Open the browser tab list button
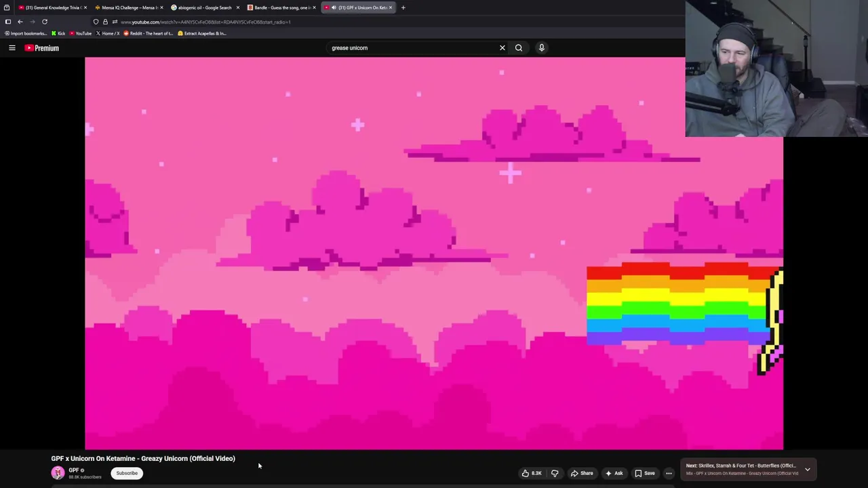The height and width of the screenshot is (488, 868). click(6, 7)
